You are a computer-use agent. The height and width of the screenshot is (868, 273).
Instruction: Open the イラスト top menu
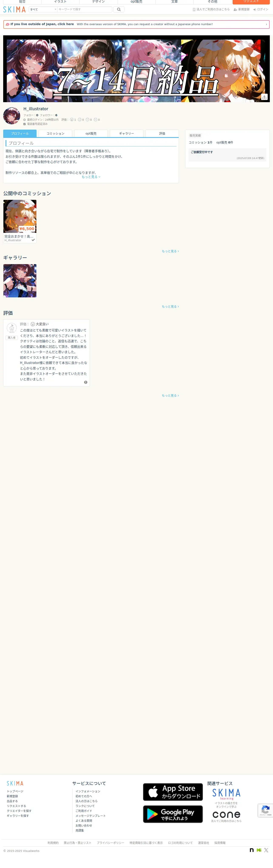[60, 2]
